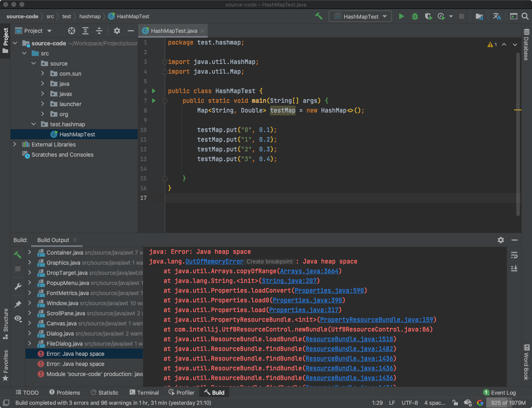This screenshot has width=532, height=408.
Task: Select first 'Error: Java heap space' entry
Action: coord(84,354)
